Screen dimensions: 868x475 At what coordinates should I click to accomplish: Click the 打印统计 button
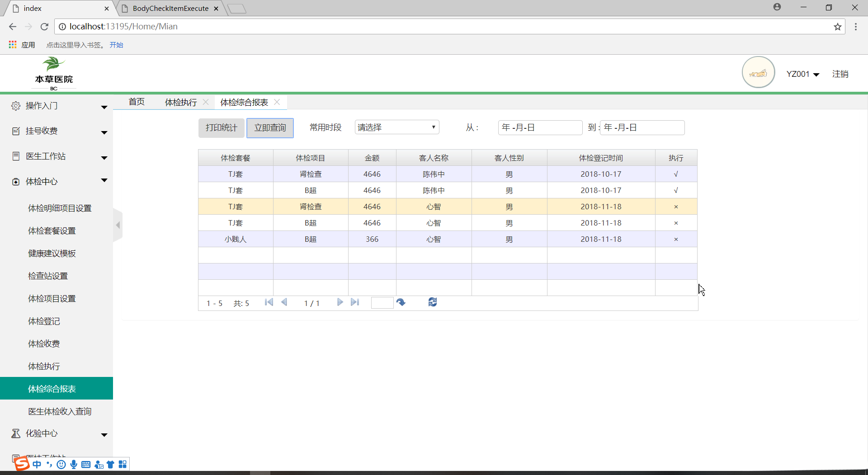pyautogui.click(x=221, y=128)
